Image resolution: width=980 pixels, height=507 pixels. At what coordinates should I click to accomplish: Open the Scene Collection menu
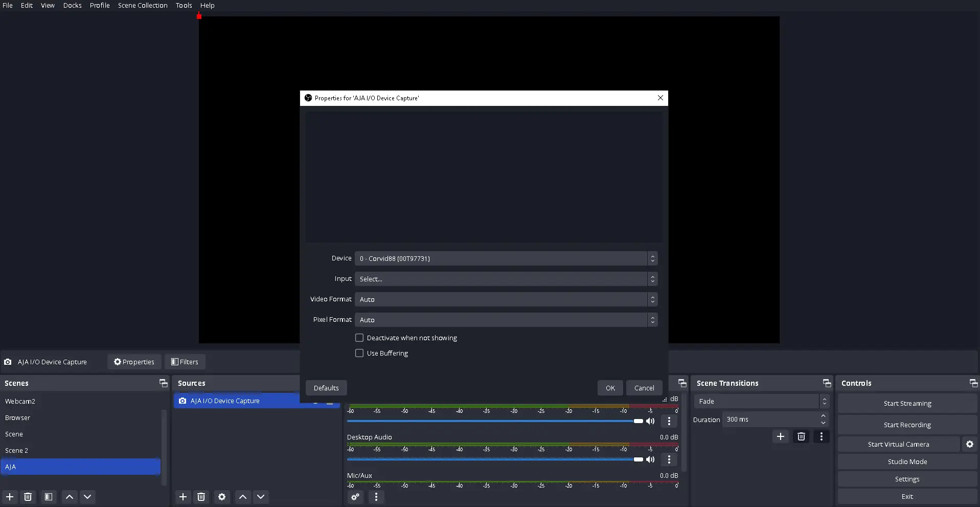tap(143, 6)
